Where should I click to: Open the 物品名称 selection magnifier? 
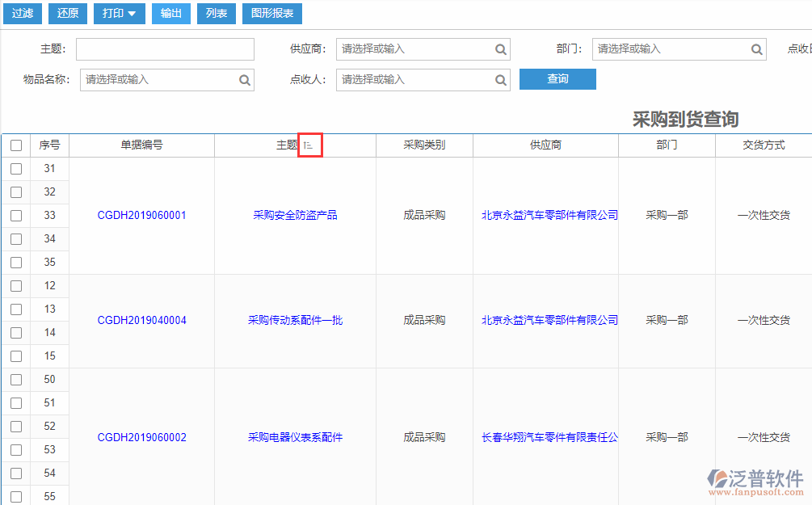243,79
